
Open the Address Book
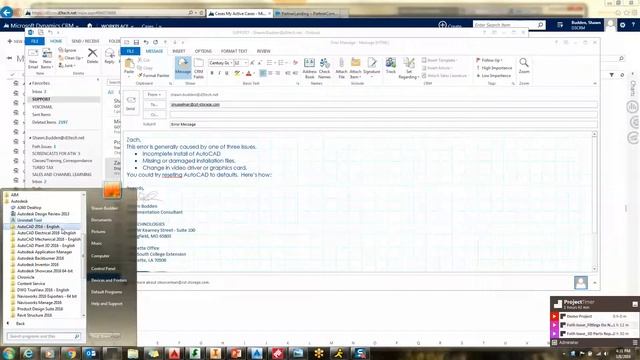click(x=309, y=68)
